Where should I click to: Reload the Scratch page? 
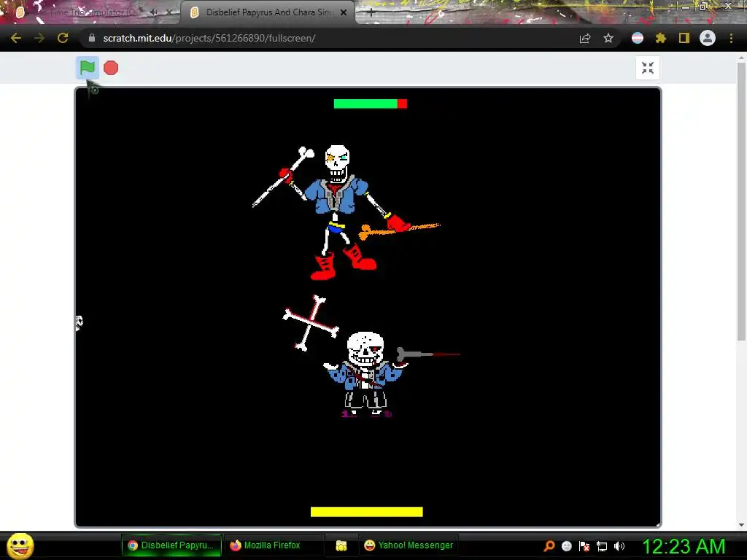[x=63, y=38]
